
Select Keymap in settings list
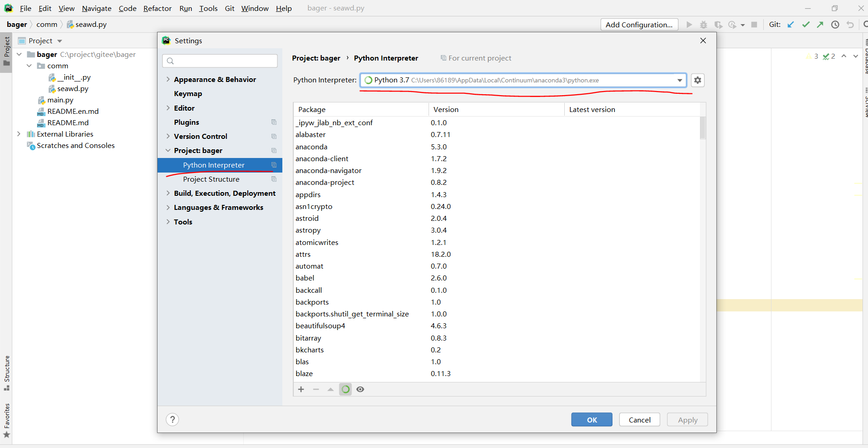[188, 93]
